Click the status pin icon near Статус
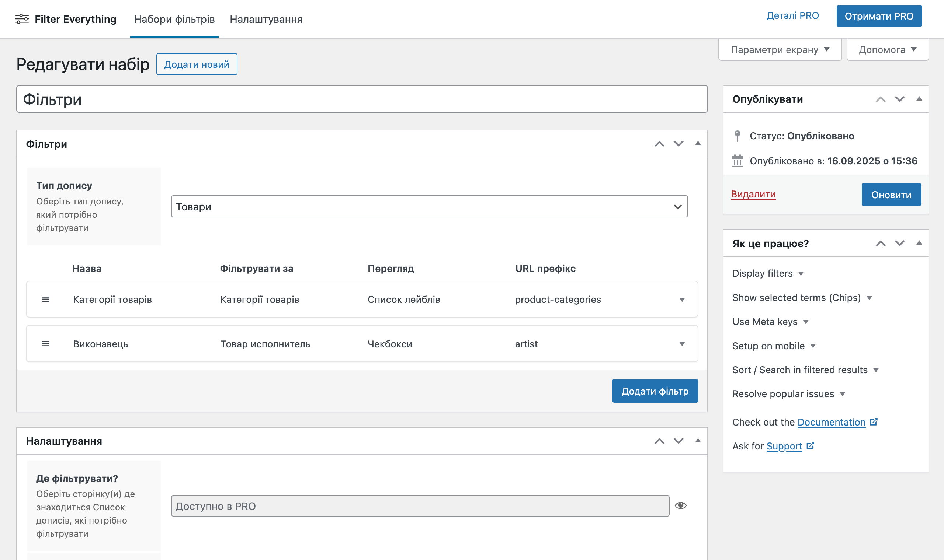The height and width of the screenshot is (560, 944). [x=737, y=136]
